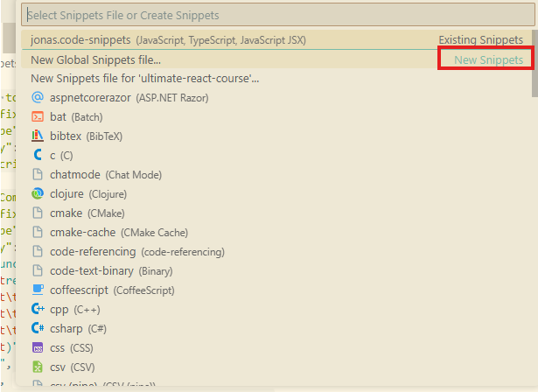Select code-text-binary (Binary) entry

(276, 271)
